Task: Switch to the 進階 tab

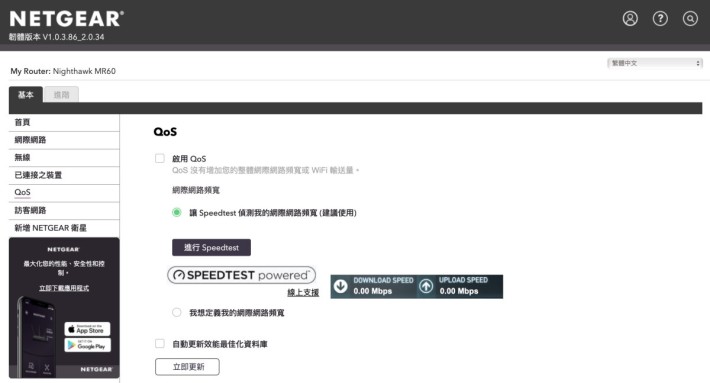Action: 62,95
